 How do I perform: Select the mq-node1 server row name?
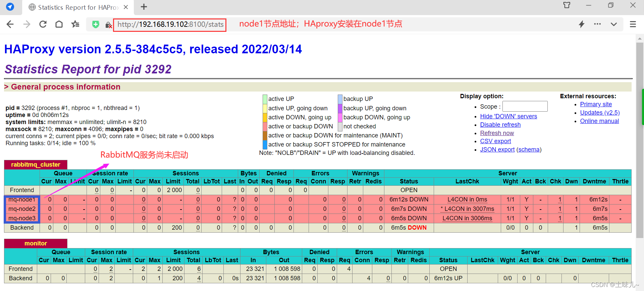click(x=22, y=199)
